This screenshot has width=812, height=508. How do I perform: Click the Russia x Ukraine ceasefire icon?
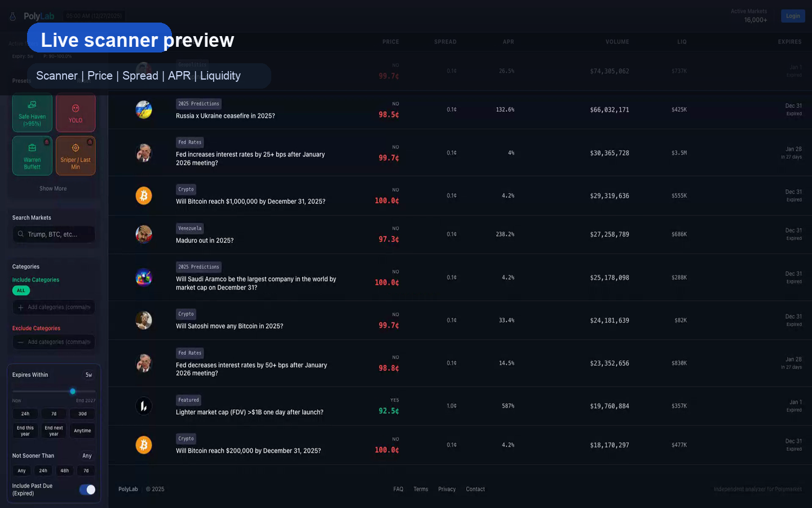[144, 110]
